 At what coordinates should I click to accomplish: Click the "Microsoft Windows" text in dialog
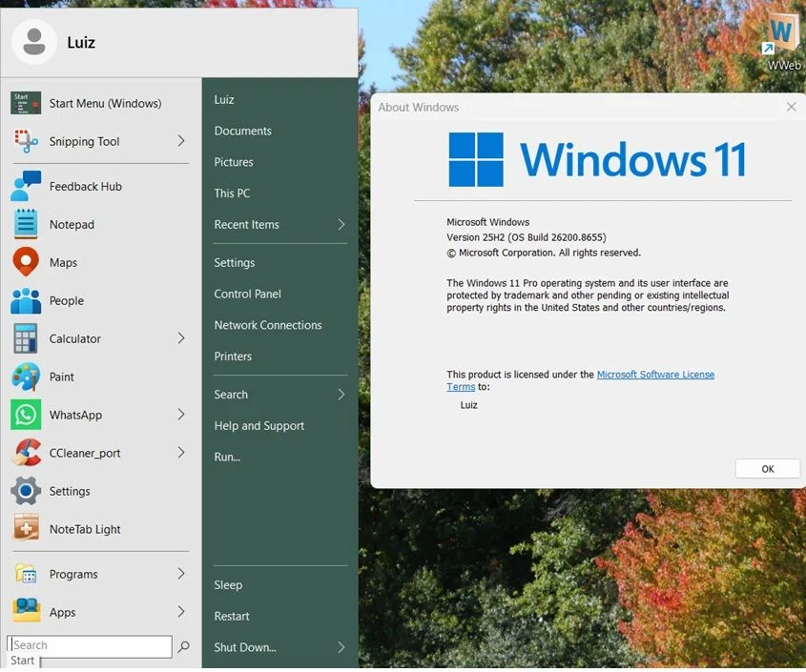(x=487, y=222)
